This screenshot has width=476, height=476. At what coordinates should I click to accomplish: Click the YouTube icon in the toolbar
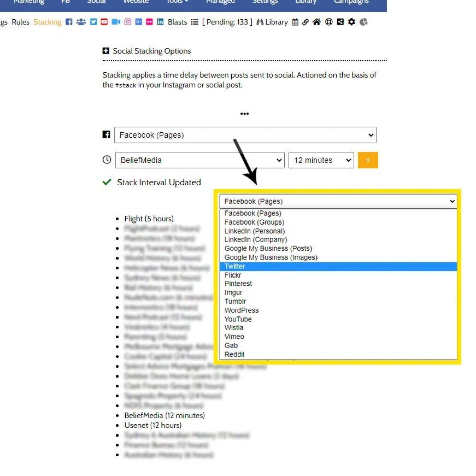104,22
